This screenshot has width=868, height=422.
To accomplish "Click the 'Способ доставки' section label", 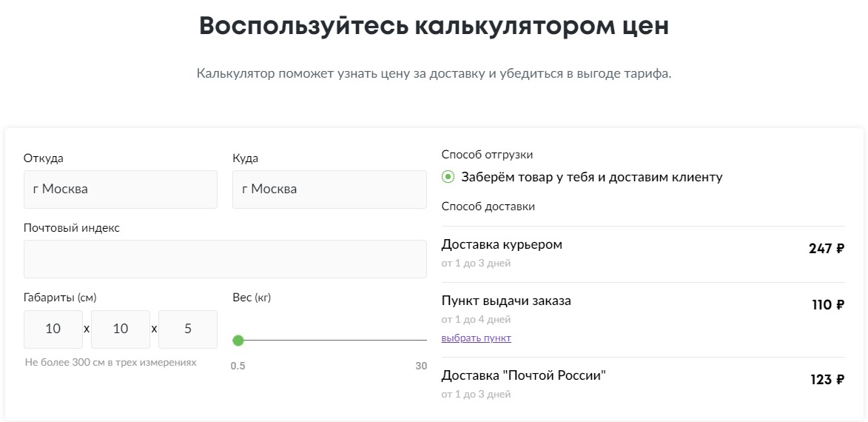I will pos(488,207).
